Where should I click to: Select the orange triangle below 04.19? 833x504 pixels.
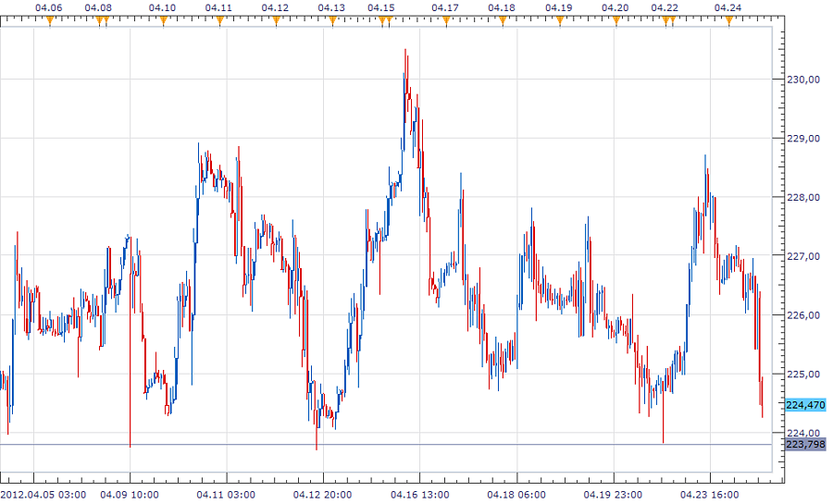click(x=558, y=21)
